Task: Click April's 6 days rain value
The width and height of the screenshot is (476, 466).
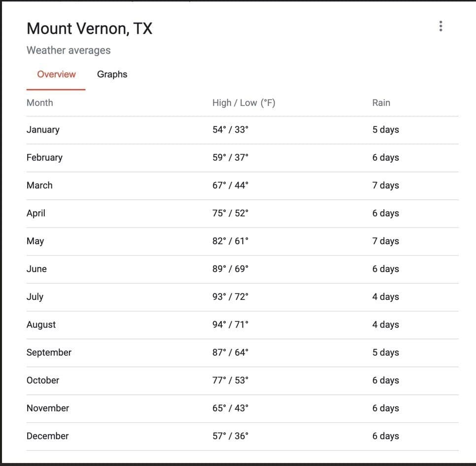Action: 385,213
